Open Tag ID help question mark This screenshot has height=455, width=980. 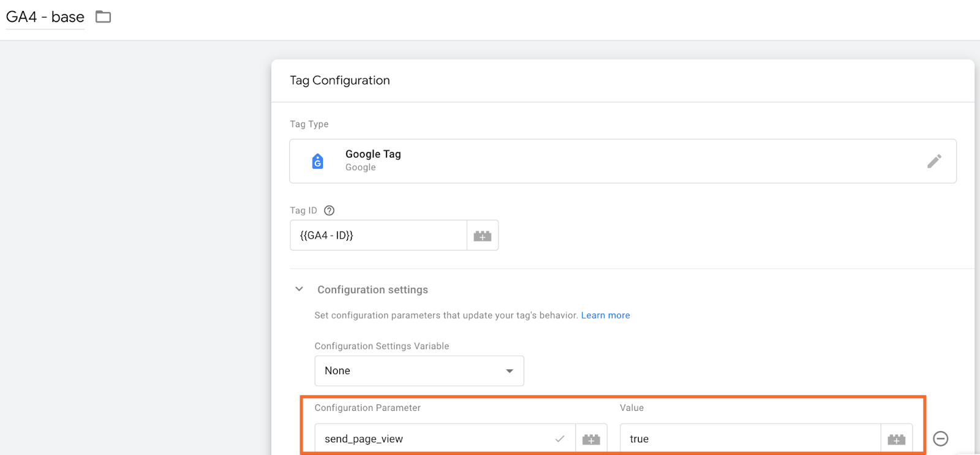coord(329,211)
